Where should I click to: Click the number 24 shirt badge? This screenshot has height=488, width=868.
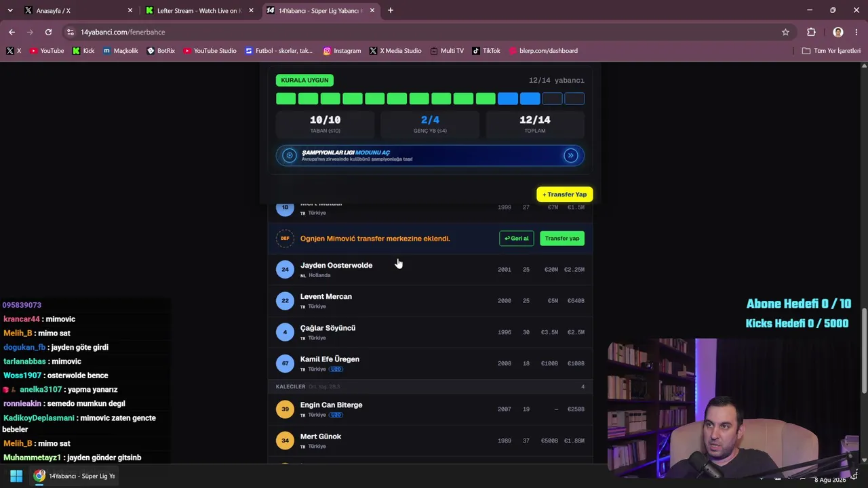point(285,270)
